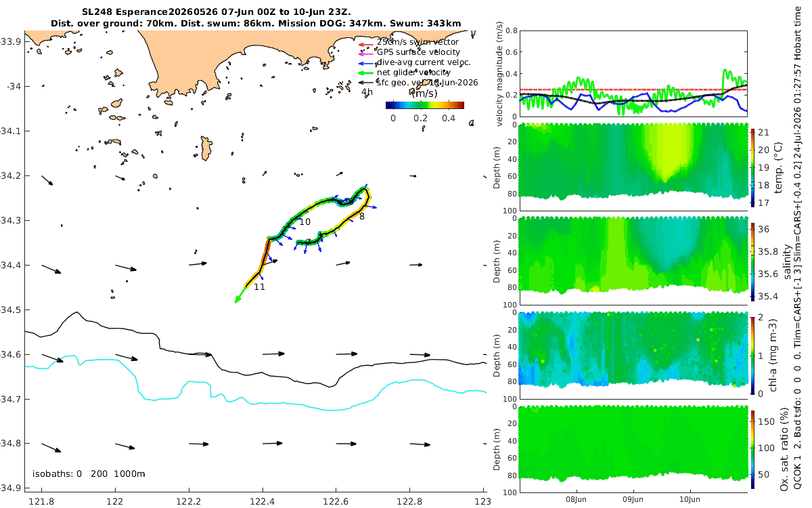This screenshot has height=508, width=812.
Task: Click the day '10' label on the glider track
Action: click(x=305, y=222)
